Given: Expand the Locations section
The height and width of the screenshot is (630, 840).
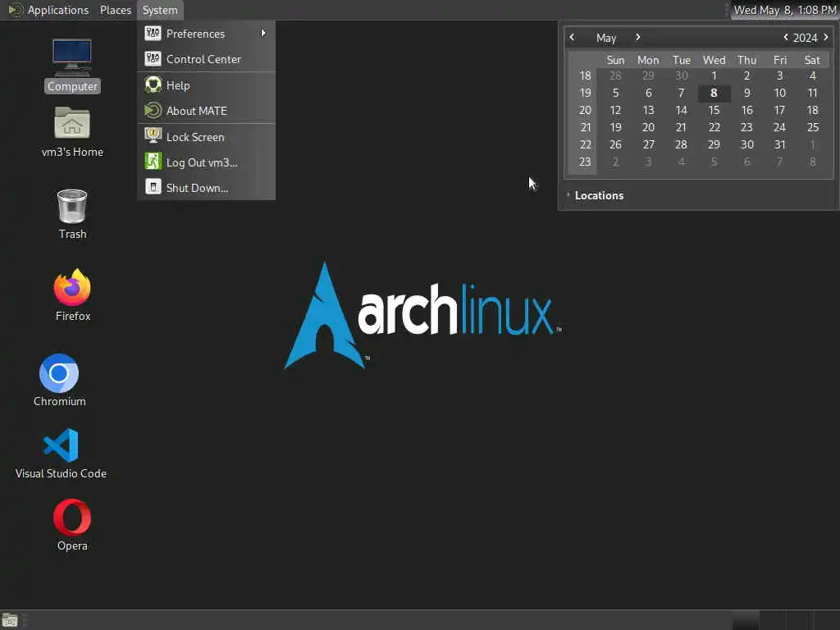Looking at the screenshot, I should coord(598,195).
